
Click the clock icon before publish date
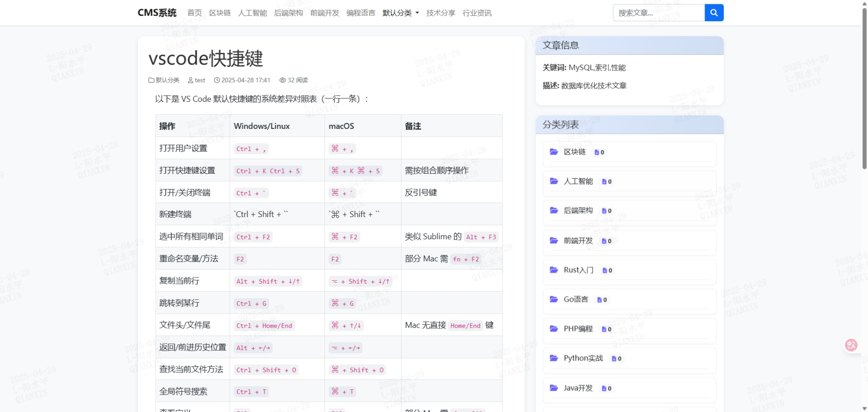217,80
